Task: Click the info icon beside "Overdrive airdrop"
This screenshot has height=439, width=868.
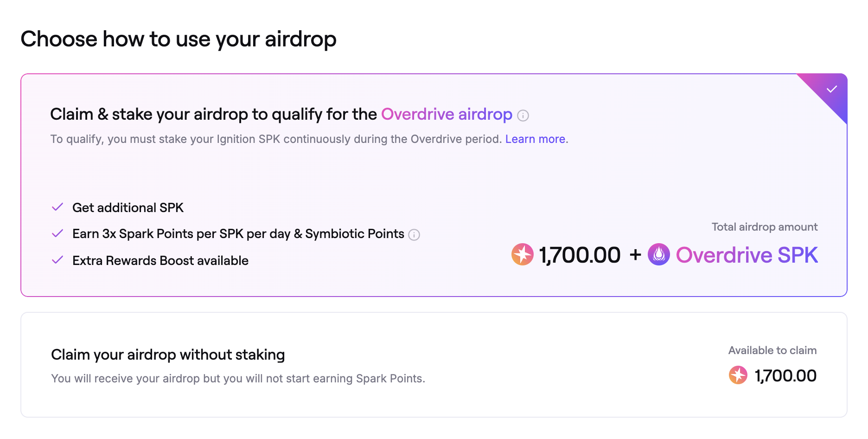Action: [x=523, y=116]
